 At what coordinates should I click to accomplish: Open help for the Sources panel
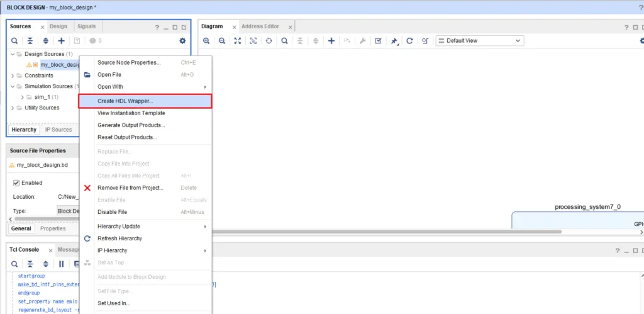click(x=157, y=28)
